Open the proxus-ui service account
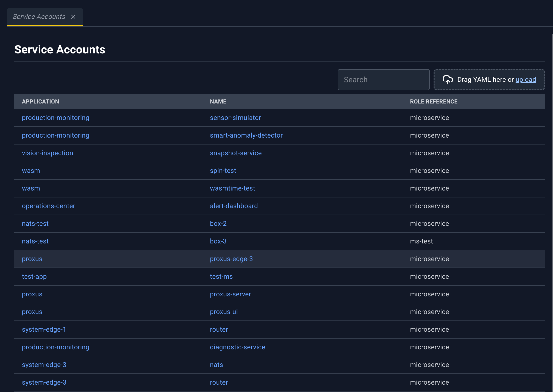The height and width of the screenshot is (392, 553). (224, 312)
